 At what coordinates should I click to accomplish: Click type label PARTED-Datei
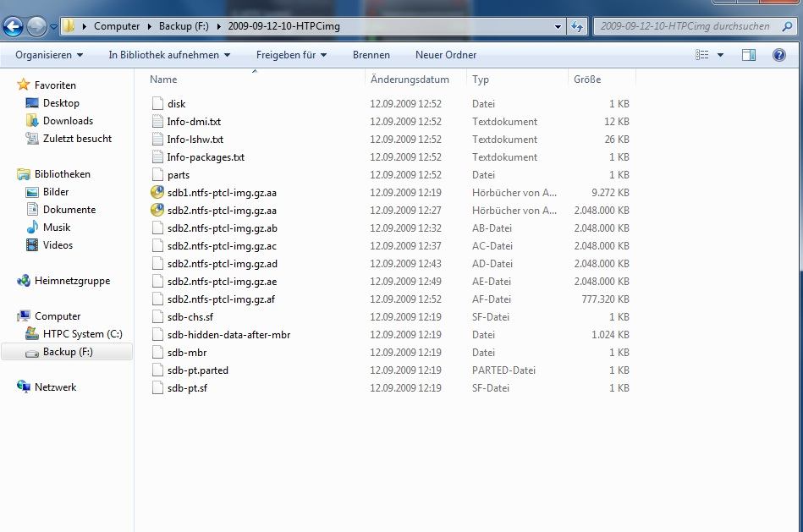pos(504,370)
